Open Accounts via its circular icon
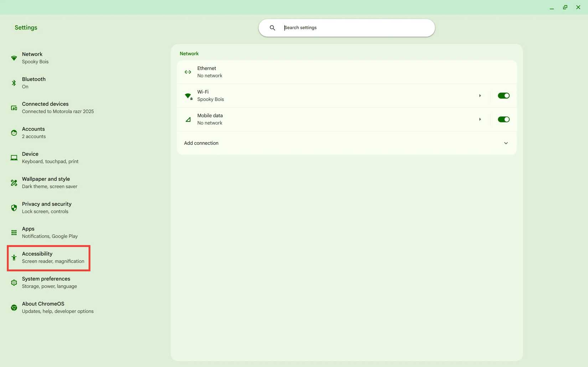Screen dimensions: 588x367 [x=14, y=132]
